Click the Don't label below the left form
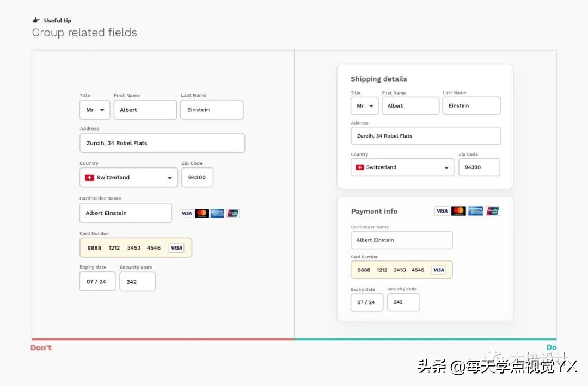Screen dimensions: 588x385 point(41,347)
